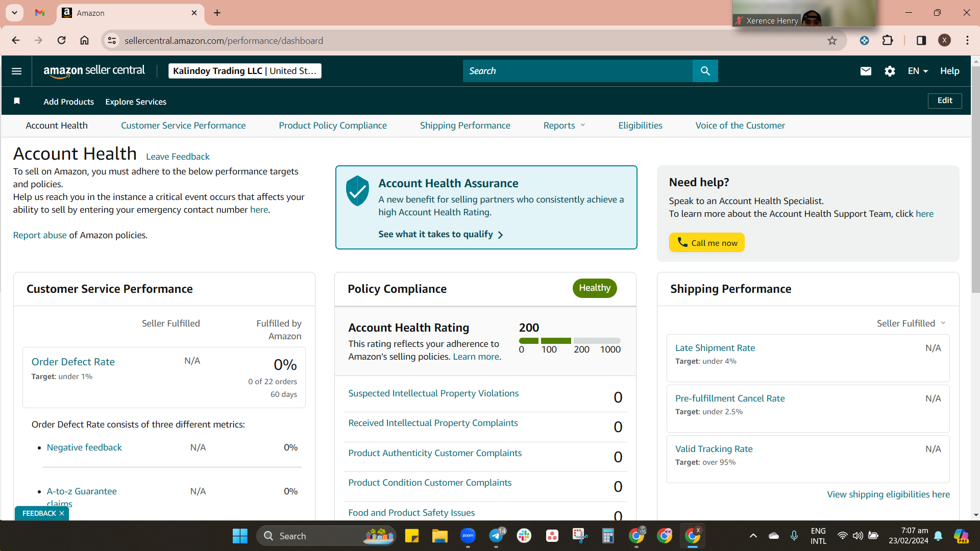Screen dimensions: 980x551
Task: Close the Amazon browser tab
Action: pyautogui.click(x=194, y=13)
